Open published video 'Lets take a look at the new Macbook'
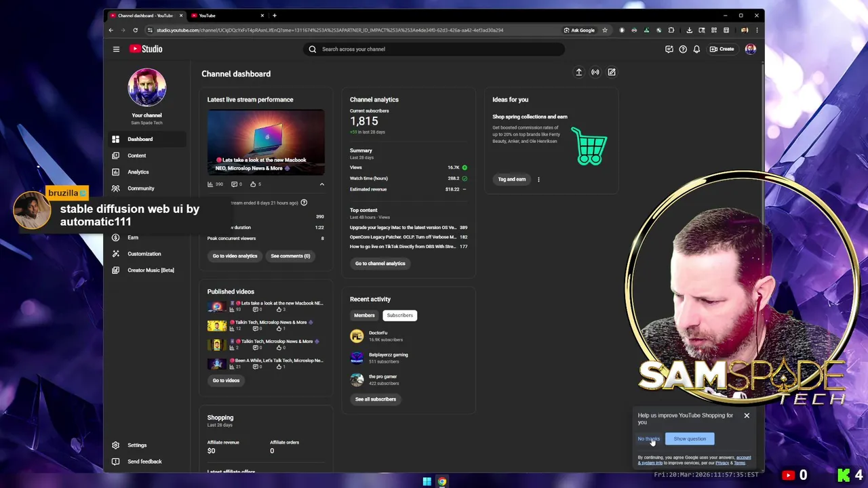The image size is (868, 488). pyautogui.click(x=265, y=306)
